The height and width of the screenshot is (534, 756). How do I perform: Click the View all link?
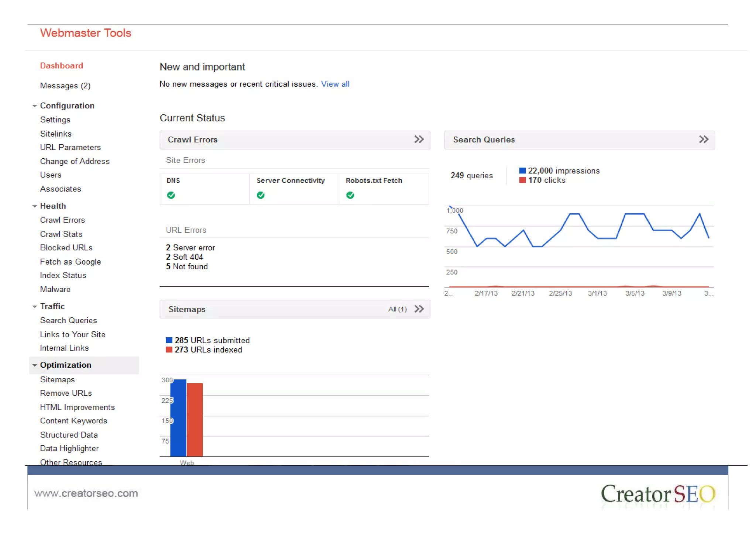pyautogui.click(x=335, y=84)
